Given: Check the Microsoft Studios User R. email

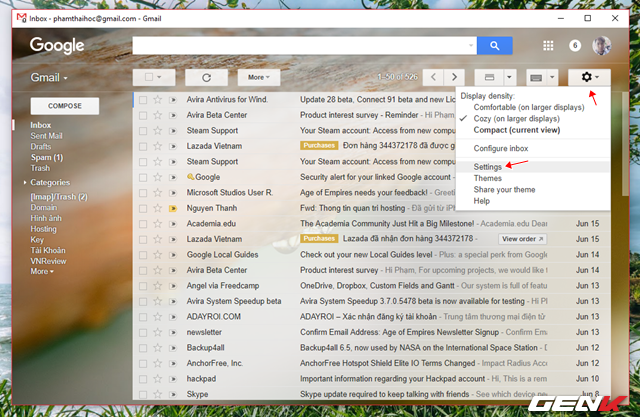Looking at the screenshot, I should [x=143, y=193].
